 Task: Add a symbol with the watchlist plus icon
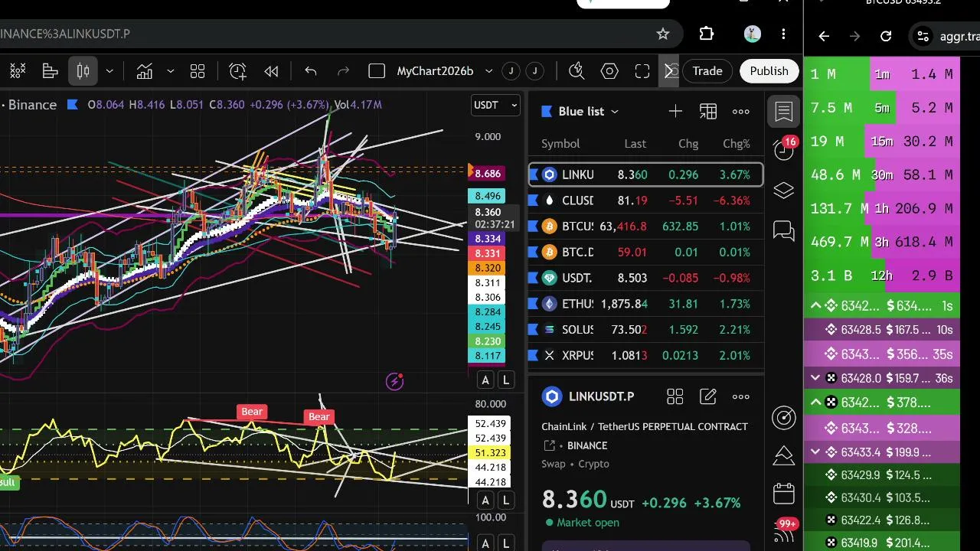click(675, 112)
